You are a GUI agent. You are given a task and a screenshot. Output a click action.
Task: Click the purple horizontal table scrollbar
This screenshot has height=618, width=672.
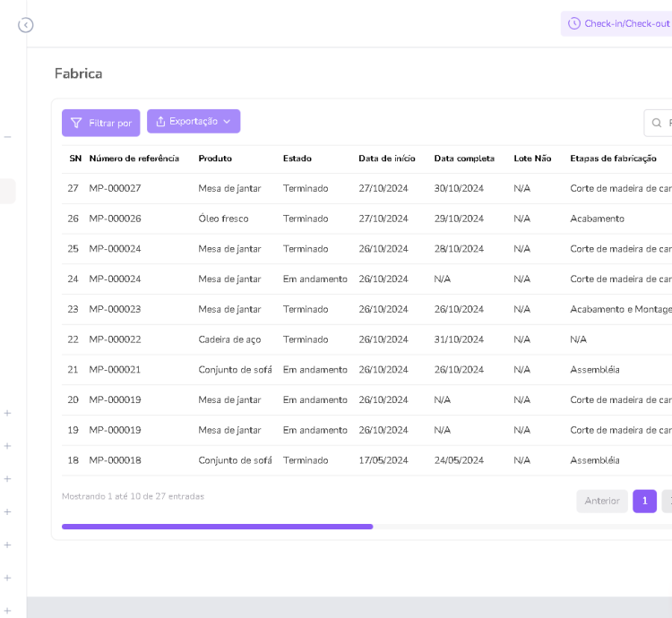click(217, 527)
